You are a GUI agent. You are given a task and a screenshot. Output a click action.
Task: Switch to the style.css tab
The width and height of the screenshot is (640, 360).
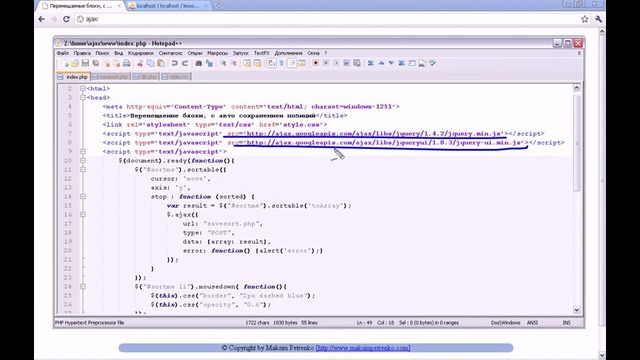pos(176,77)
